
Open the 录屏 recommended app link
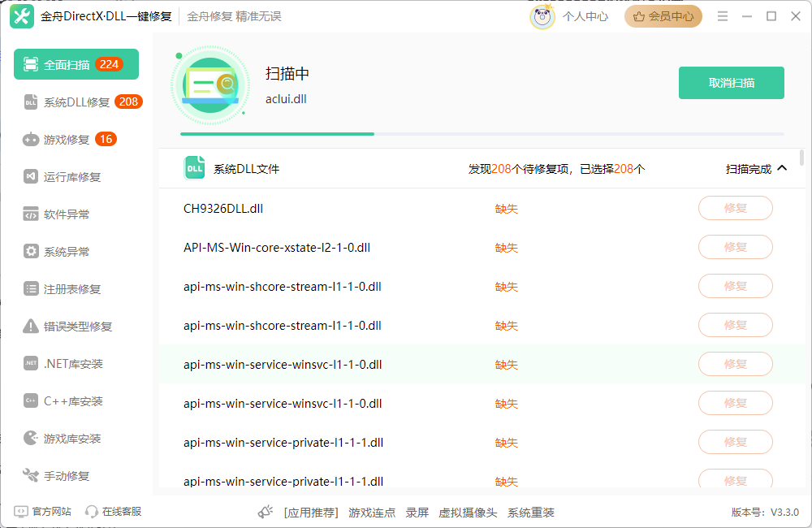417,513
